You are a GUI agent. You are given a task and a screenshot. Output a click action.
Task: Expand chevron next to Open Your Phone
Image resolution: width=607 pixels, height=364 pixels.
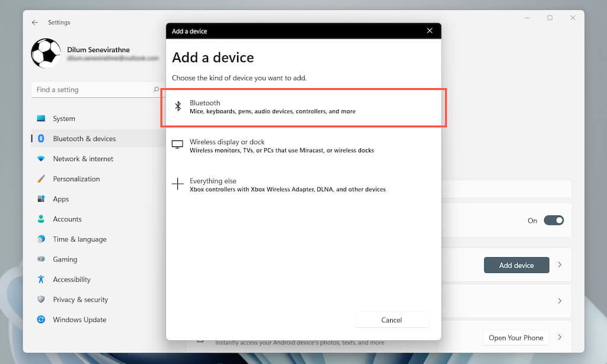pyautogui.click(x=560, y=337)
